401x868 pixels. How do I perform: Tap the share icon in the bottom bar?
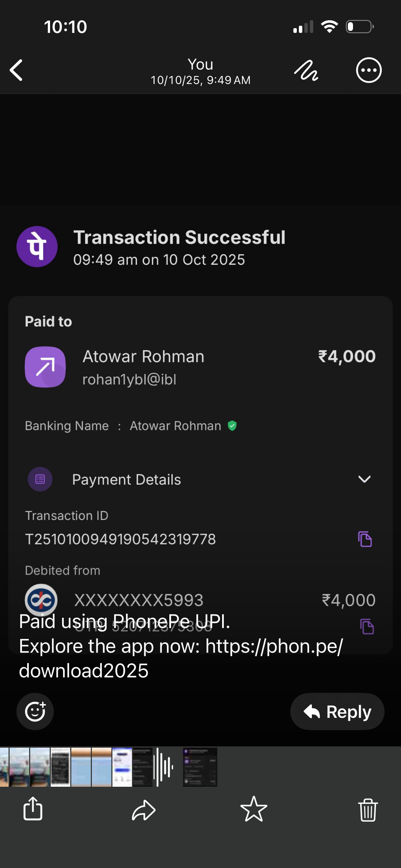pos(33,809)
